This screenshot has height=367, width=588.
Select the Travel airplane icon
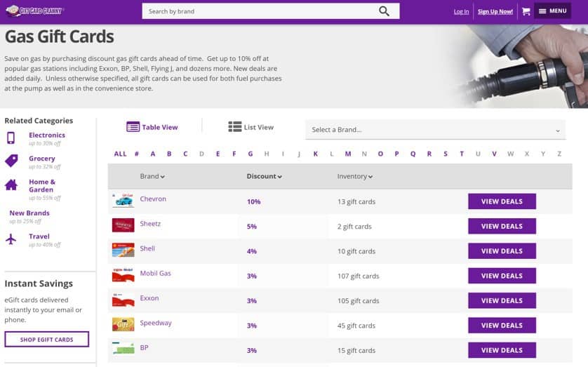[11, 239]
